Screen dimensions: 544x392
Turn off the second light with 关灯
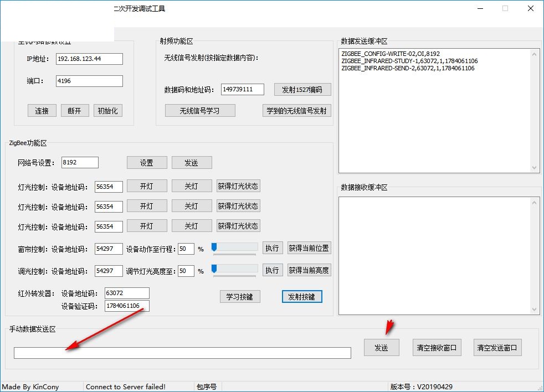pos(192,206)
